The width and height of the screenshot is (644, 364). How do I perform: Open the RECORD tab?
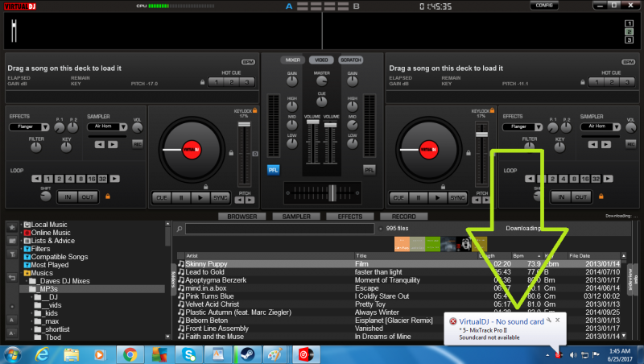[404, 217]
